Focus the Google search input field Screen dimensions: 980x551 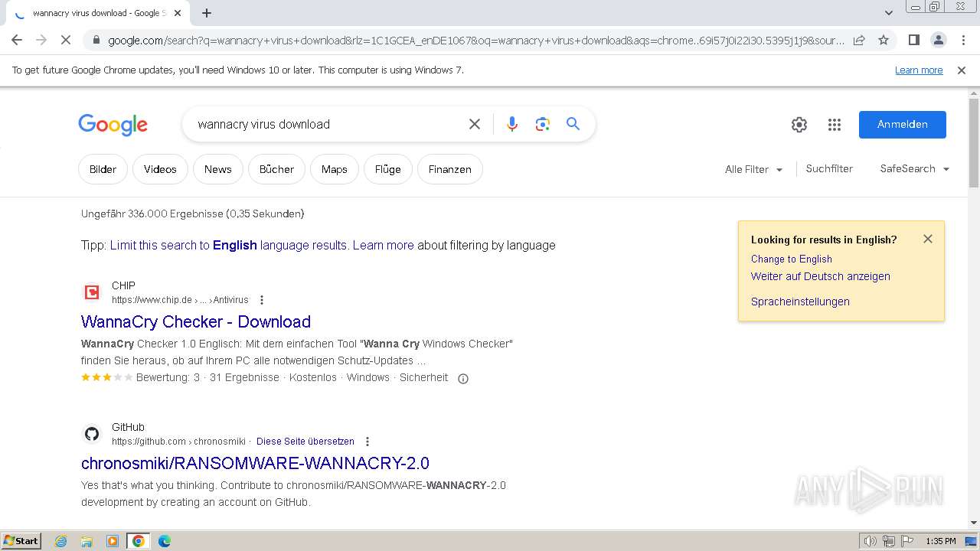325,124
